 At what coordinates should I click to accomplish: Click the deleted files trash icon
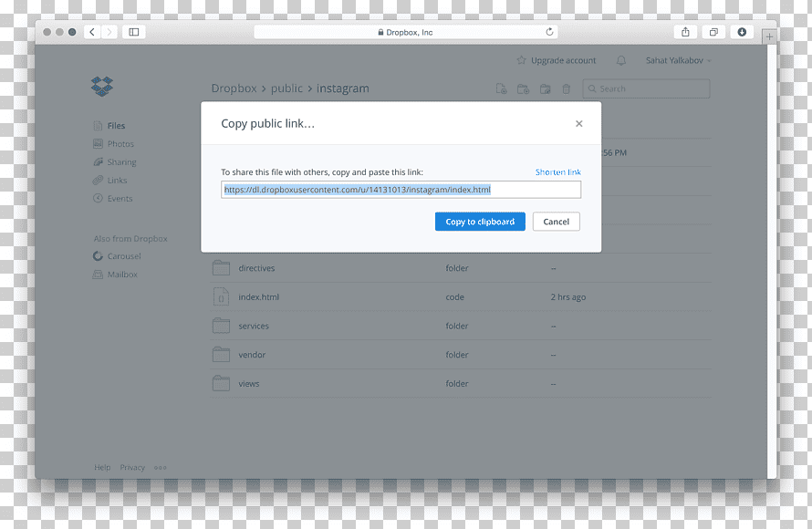(x=566, y=88)
